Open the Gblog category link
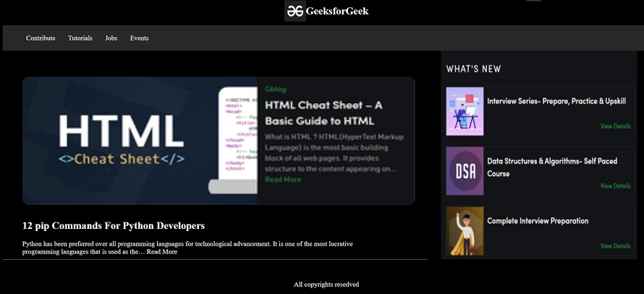Image resolution: width=644 pixels, height=294 pixels. [276, 89]
